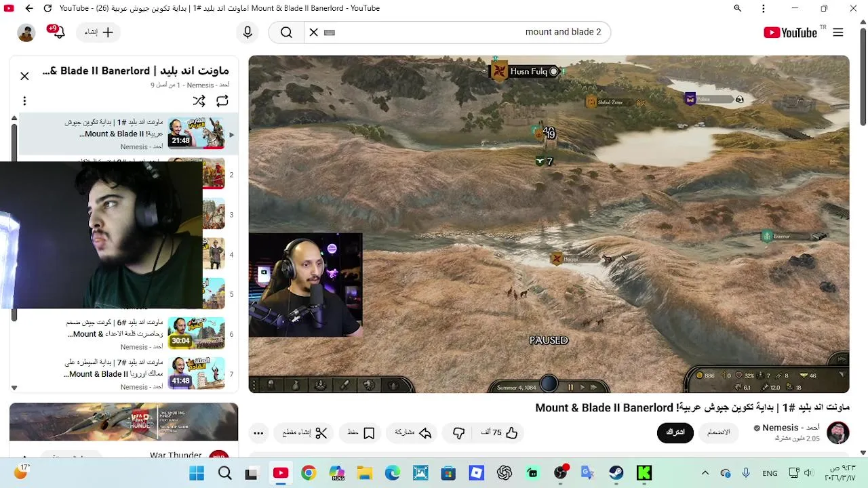Screen dimensions: 868x488
Task: Open playlist item number 4 thumbnail
Action: coord(214,253)
